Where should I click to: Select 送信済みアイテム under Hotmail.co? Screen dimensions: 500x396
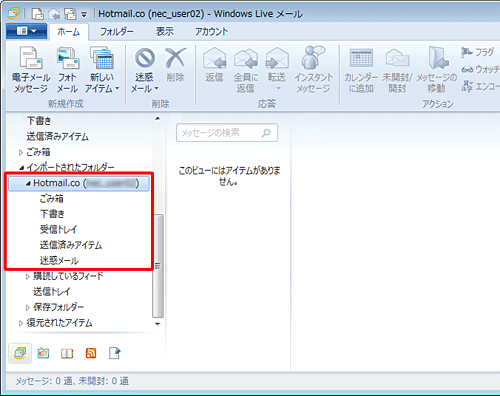coord(71,245)
